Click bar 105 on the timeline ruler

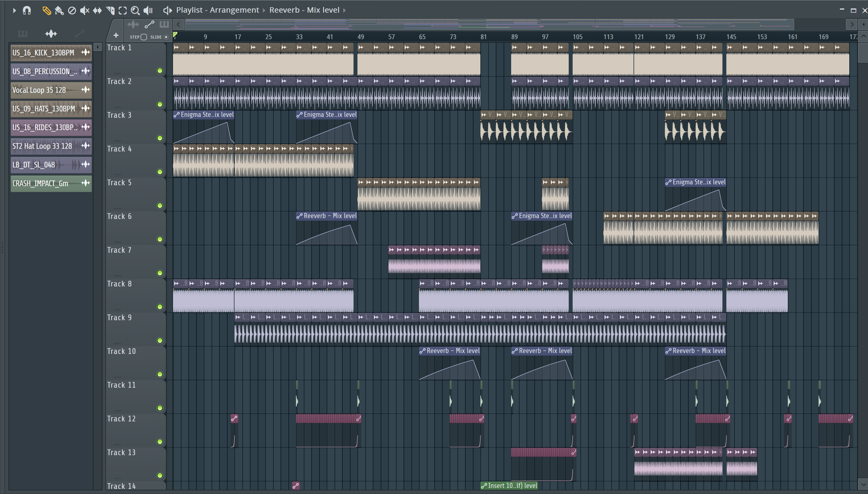pyautogui.click(x=577, y=37)
